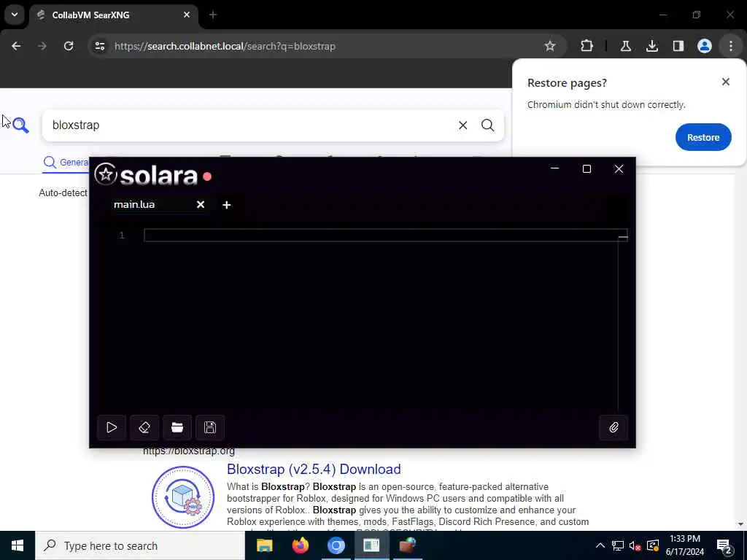Click the paperclip attach icon in Solara
This screenshot has width=747, height=560.
tap(614, 427)
